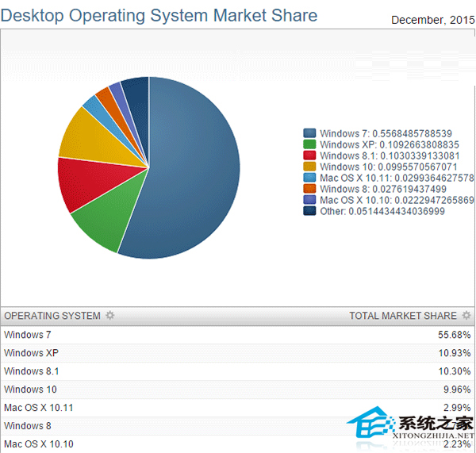This screenshot has width=476, height=453.
Task: Click Mac OS X 10.11 in the table
Action: (x=39, y=408)
